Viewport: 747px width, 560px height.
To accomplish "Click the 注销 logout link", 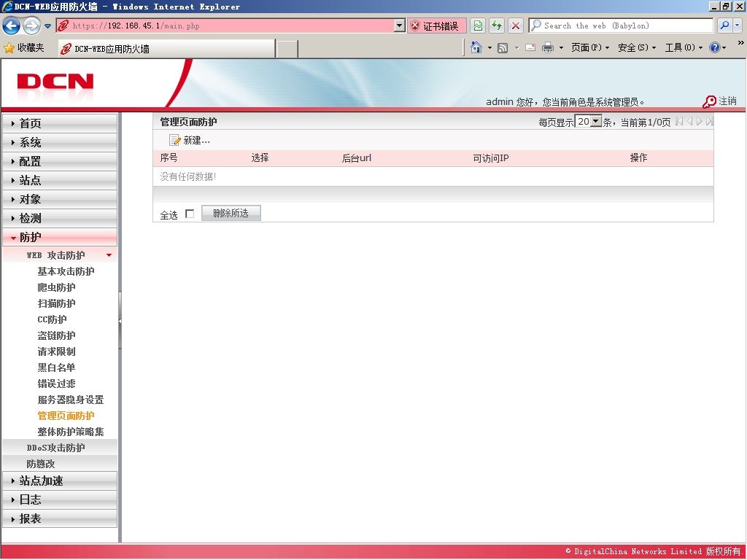I will 727,101.
